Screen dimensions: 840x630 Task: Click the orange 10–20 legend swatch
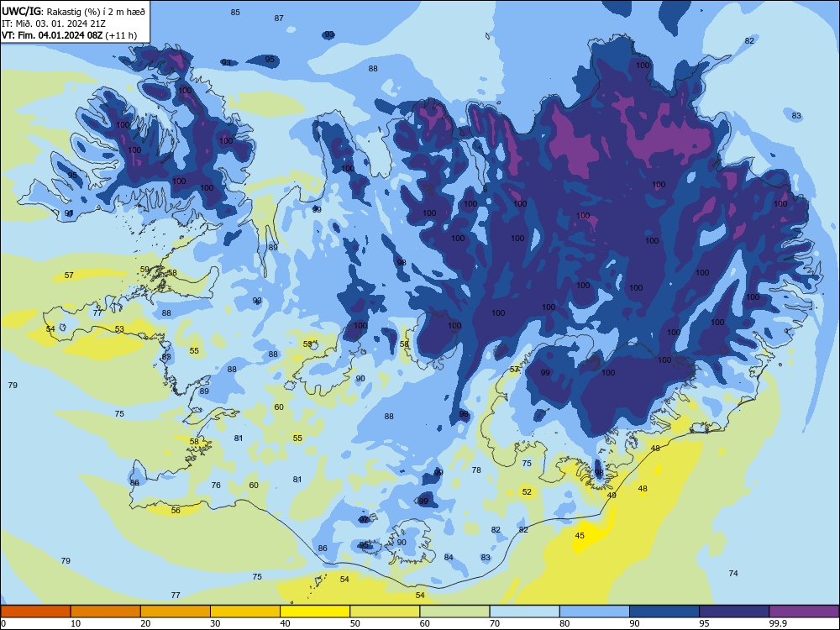tap(106, 612)
